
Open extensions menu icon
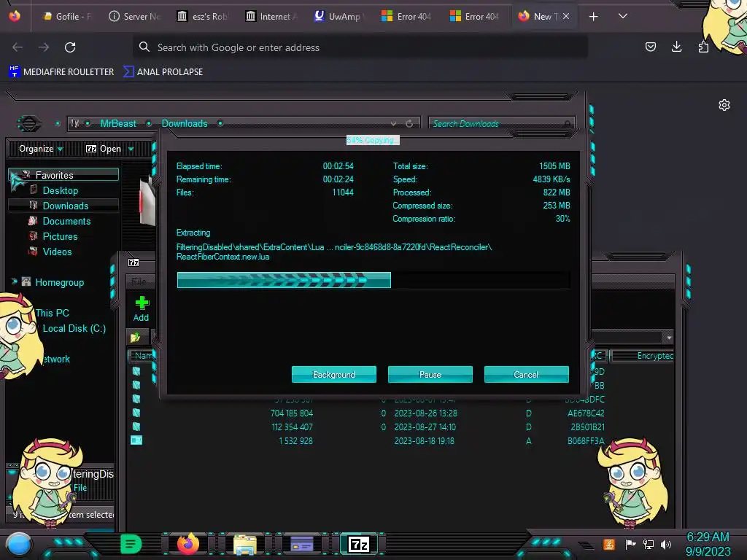pyautogui.click(x=703, y=47)
